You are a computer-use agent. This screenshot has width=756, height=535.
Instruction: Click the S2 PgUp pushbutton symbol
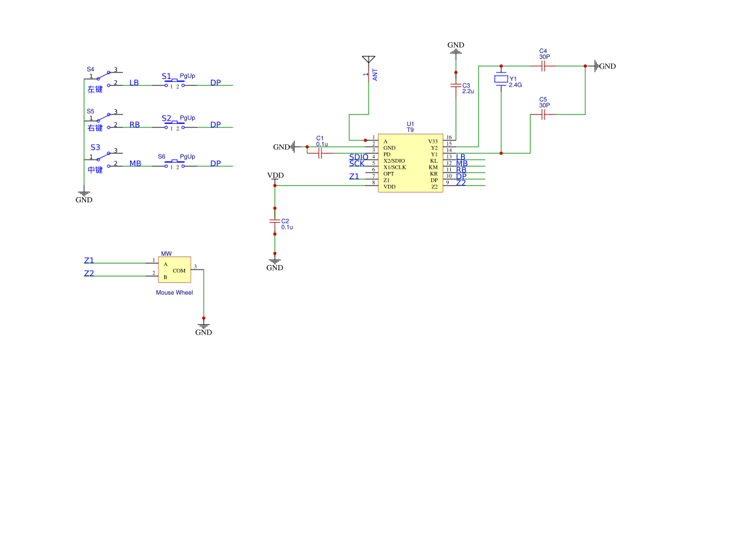click(x=174, y=127)
